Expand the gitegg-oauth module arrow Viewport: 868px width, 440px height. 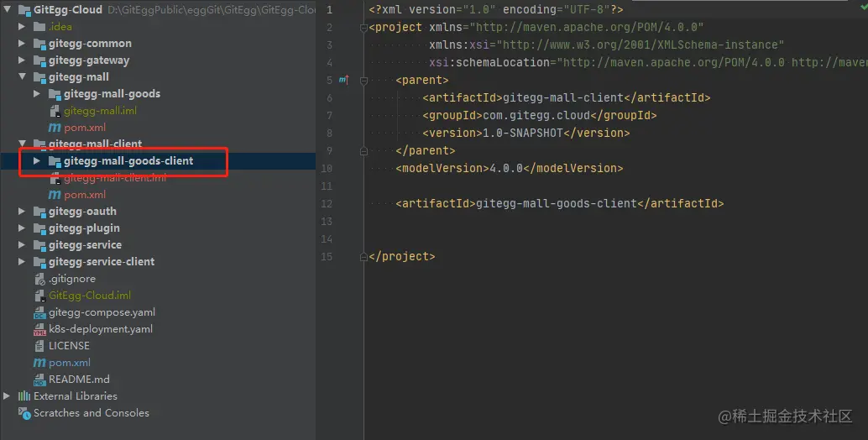22,211
